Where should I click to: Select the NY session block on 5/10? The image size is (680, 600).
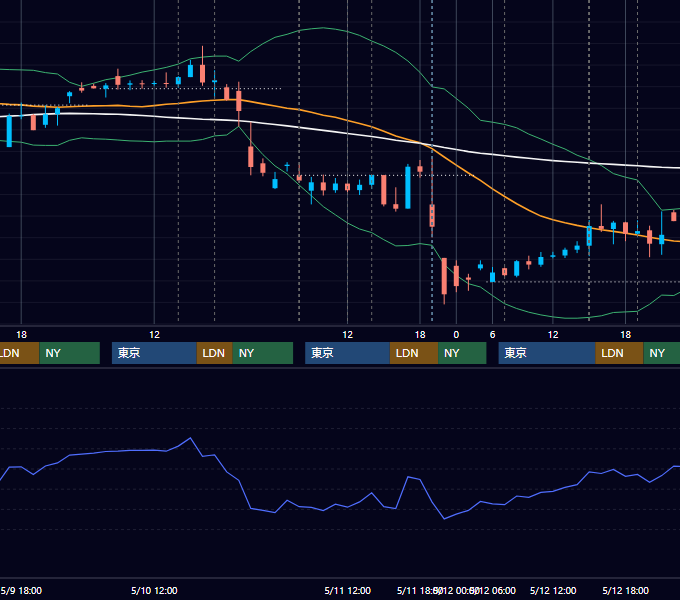coord(262,353)
